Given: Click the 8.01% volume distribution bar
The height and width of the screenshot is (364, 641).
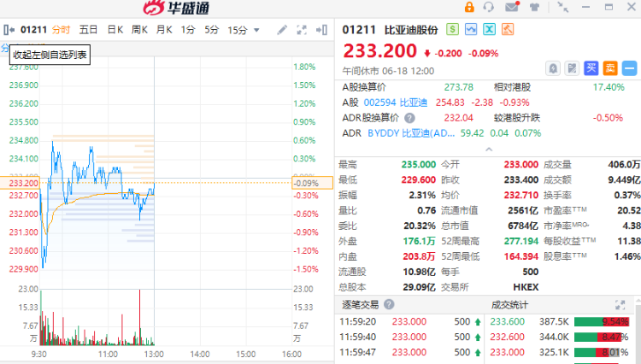Looking at the screenshot, I should click(x=597, y=353).
